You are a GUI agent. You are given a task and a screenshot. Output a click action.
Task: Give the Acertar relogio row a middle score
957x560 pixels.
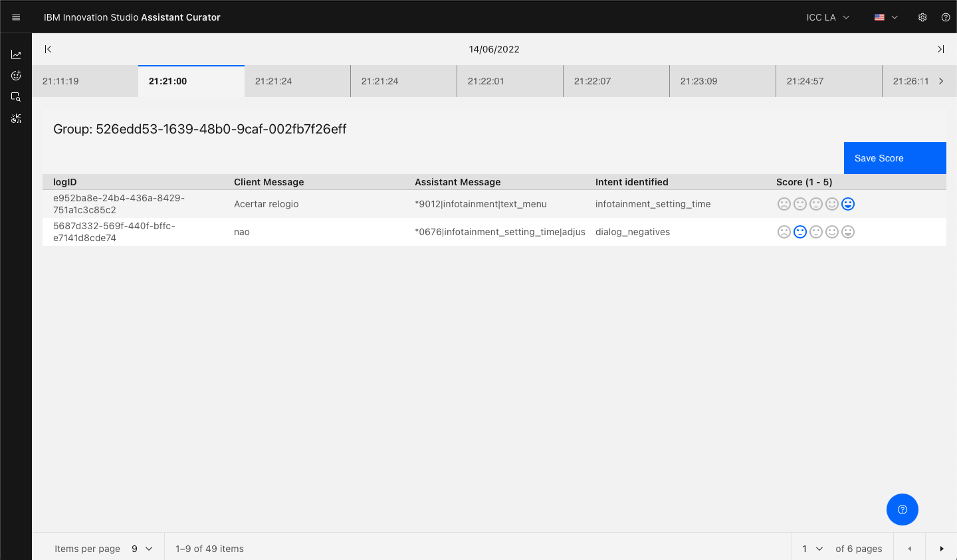816,204
